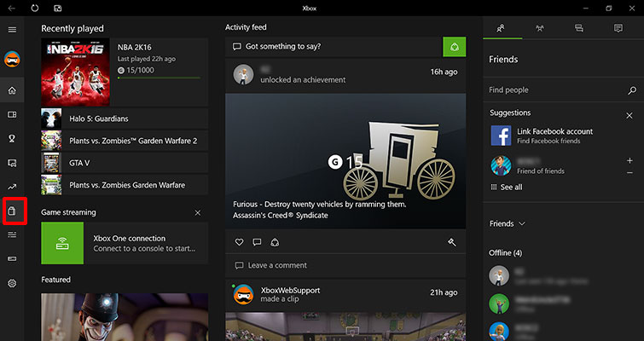Open Plants vs. Zombies Garden Warfare 2
This screenshot has height=341, width=644.
click(125, 142)
